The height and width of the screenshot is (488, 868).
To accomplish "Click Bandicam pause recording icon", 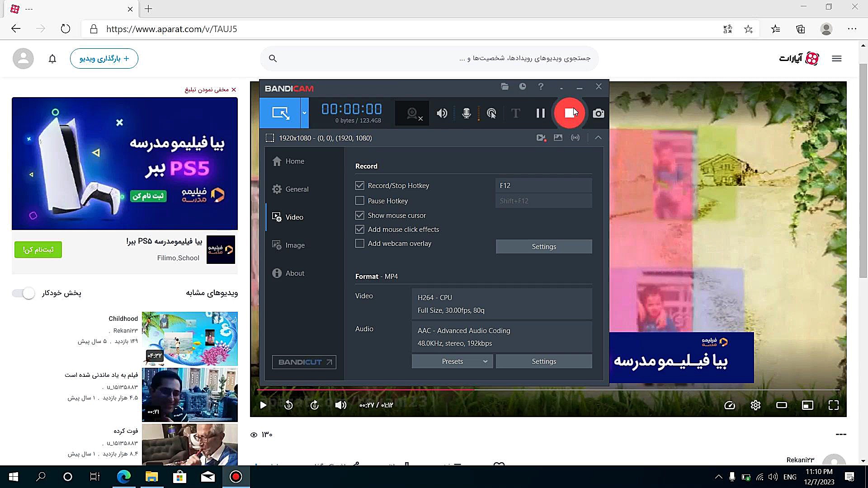I will click(x=540, y=113).
